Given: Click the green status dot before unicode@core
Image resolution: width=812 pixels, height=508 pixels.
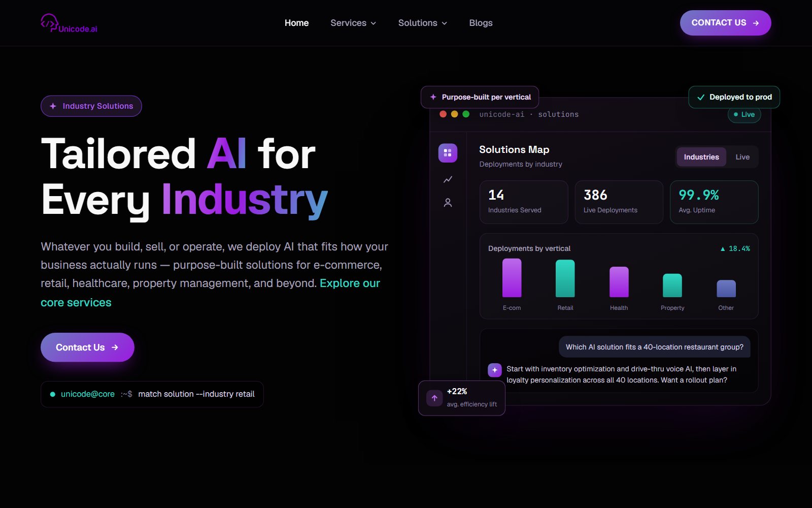Looking at the screenshot, I should (53, 394).
